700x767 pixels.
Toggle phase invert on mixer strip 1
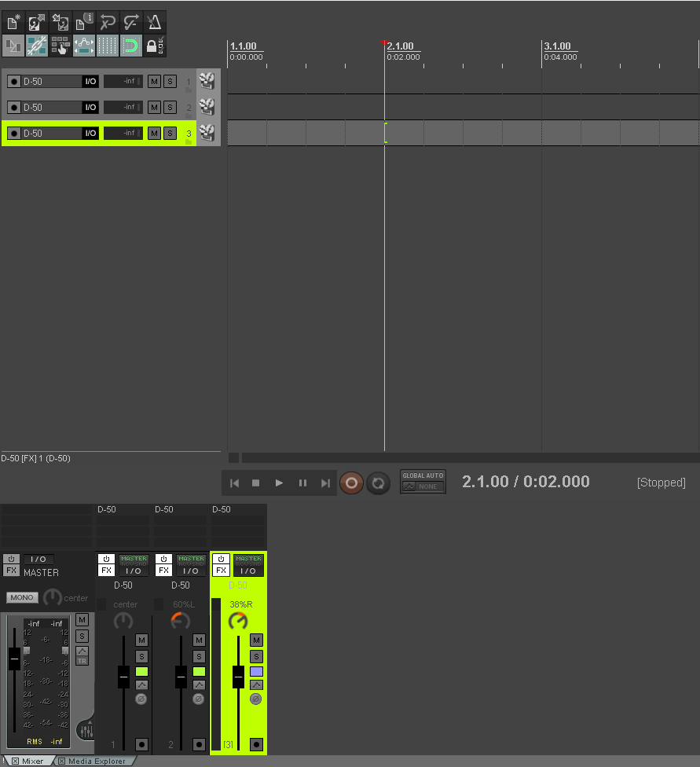point(141,699)
